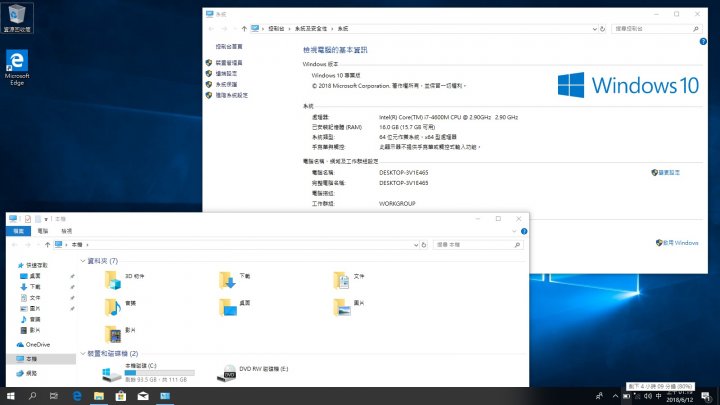This screenshot has width=720, height=405.
Task: Open the Documents folder tile in main pane
Action: pos(349,280)
